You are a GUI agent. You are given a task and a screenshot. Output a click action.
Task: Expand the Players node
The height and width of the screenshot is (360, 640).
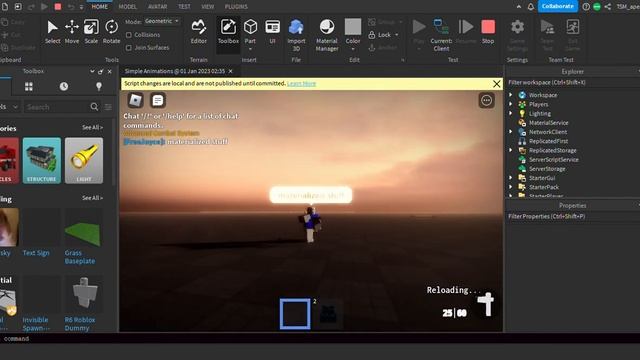510,104
